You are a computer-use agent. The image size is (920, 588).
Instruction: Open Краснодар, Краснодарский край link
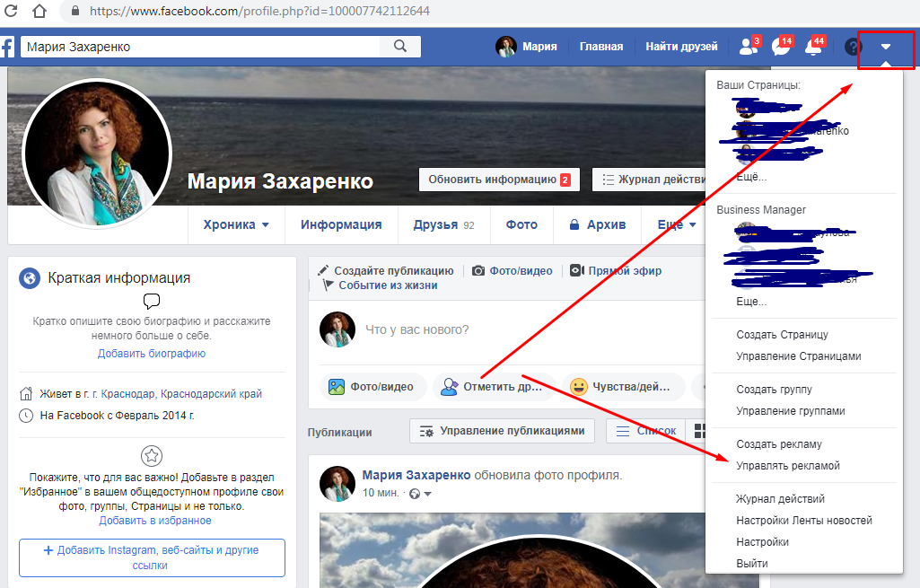[x=181, y=394]
